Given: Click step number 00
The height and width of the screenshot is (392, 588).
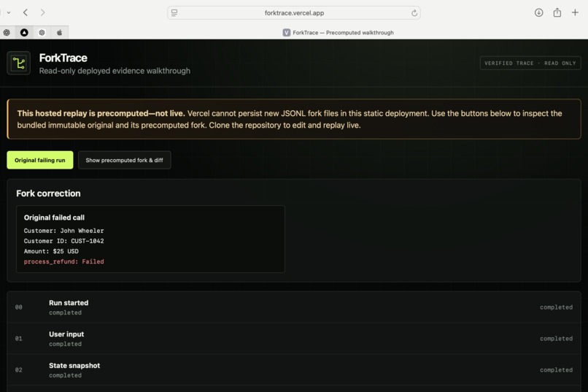Looking at the screenshot, I should [19, 307].
